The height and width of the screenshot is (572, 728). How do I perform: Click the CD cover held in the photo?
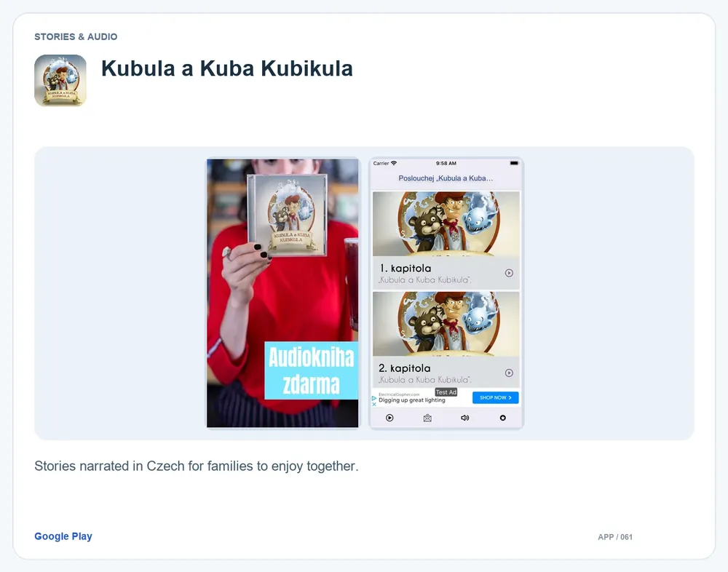(x=288, y=215)
